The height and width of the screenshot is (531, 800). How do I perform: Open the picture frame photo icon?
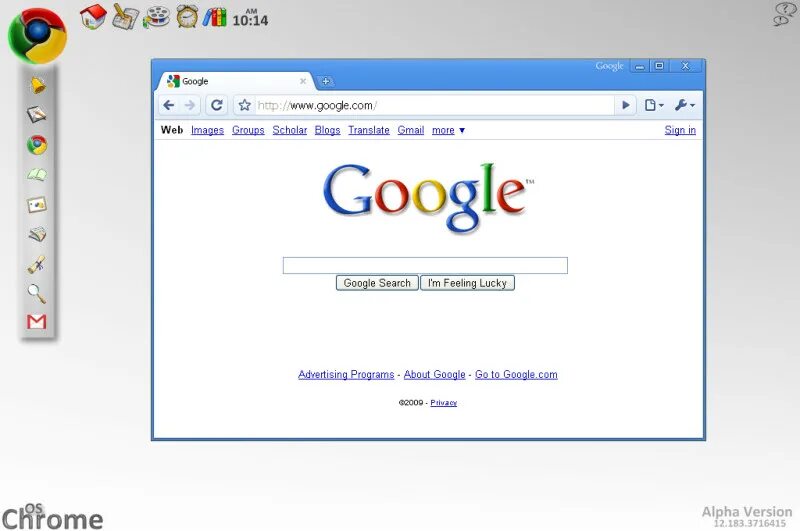[37, 205]
